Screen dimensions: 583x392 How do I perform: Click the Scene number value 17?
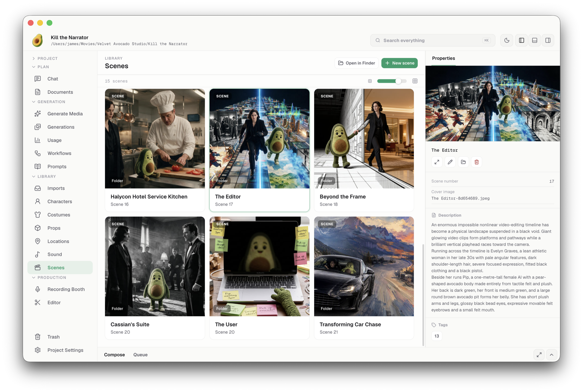[x=551, y=181]
